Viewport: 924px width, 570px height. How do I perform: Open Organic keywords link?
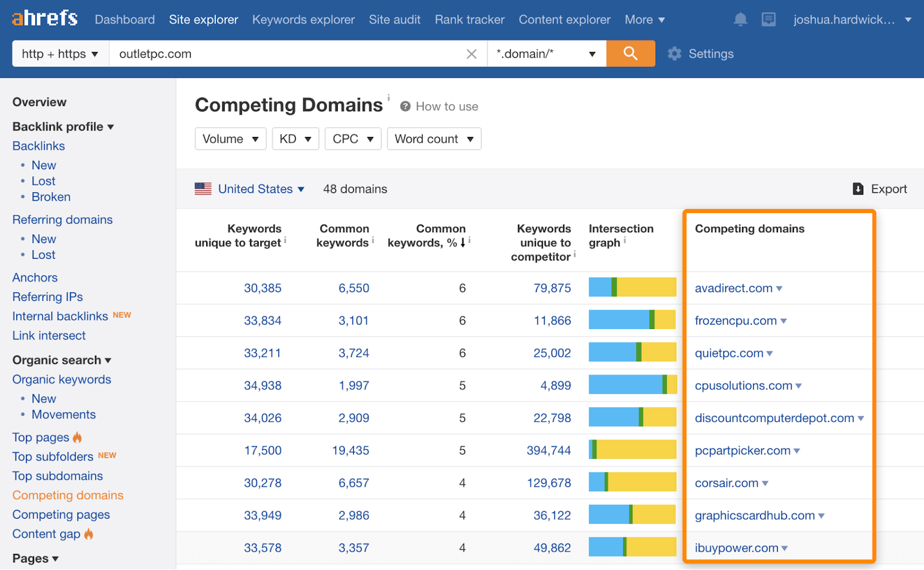(62, 379)
